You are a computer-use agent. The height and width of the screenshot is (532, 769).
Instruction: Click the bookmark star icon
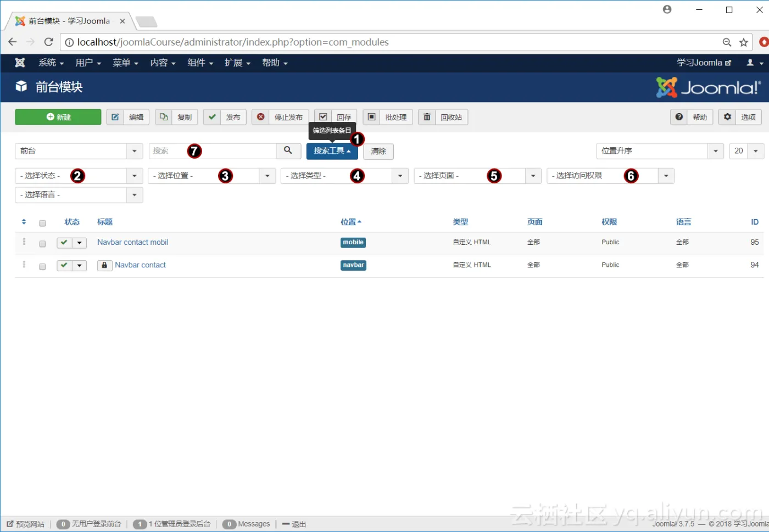744,42
